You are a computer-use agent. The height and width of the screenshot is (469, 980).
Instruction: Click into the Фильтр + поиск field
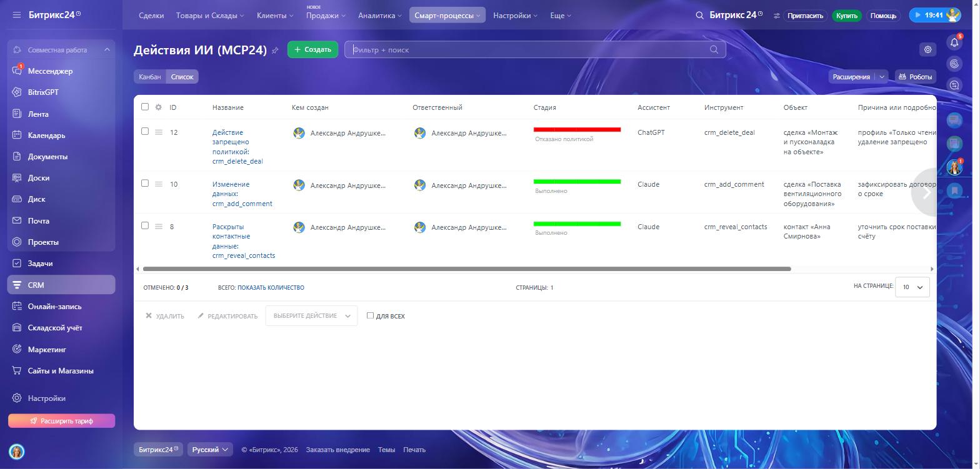click(535, 50)
